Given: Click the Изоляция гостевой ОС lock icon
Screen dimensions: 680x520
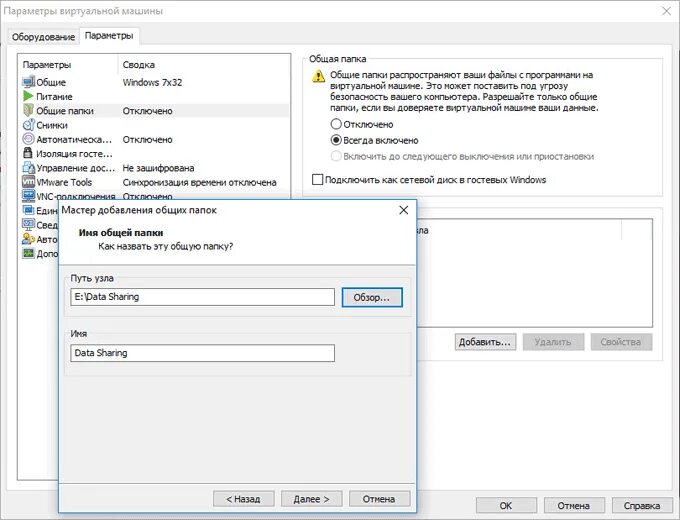Looking at the screenshot, I should pyautogui.click(x=29, y=153).
